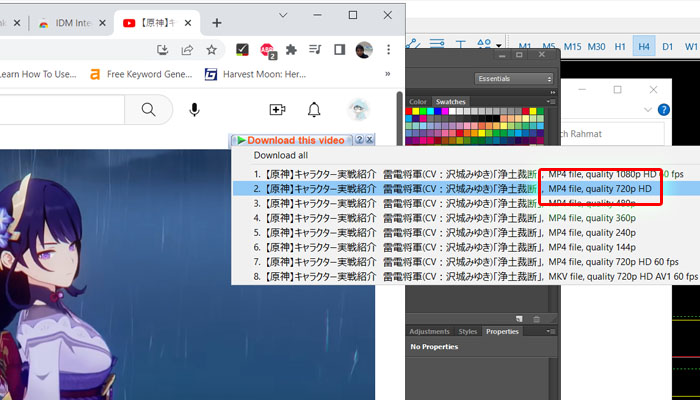700x400 pixels.
Task: Open YouTube notifications bell
Action: pyautogui.click(x=314, y=109)
